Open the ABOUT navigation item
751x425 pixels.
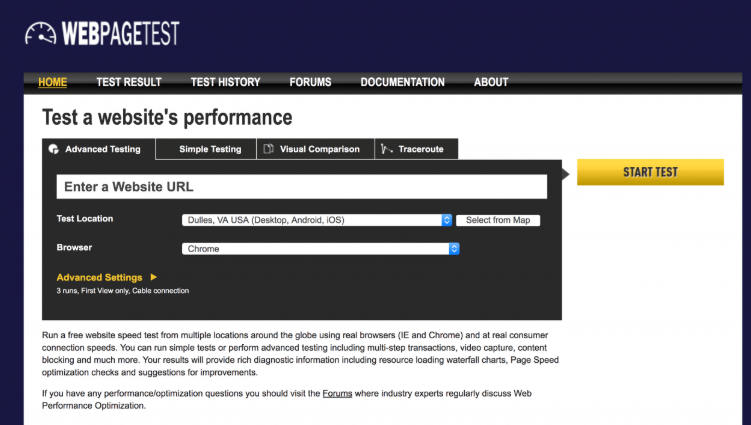491,82
